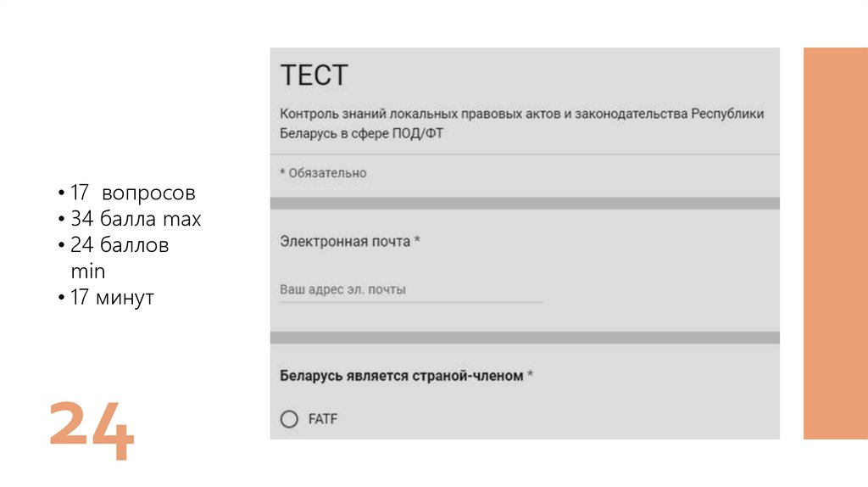Click the asterisk next to "Электронная почта"
Viewport: 868px width, 487px height.
pyautogui.click(x=418, y=242)
